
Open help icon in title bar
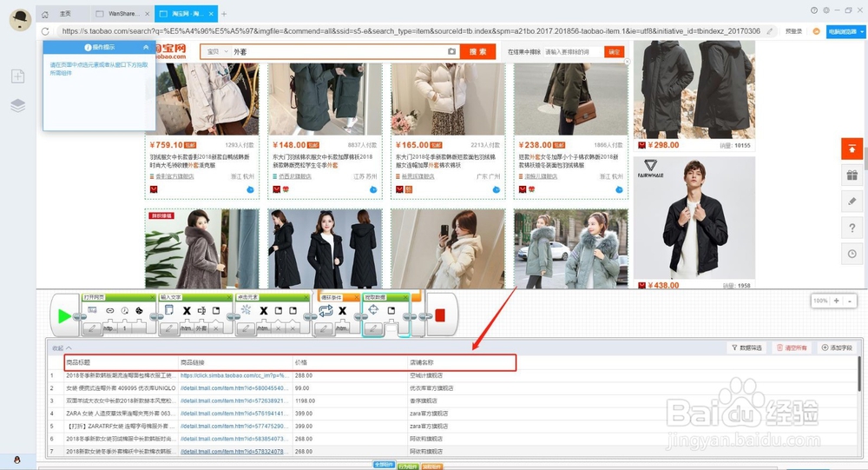[813, 10]
